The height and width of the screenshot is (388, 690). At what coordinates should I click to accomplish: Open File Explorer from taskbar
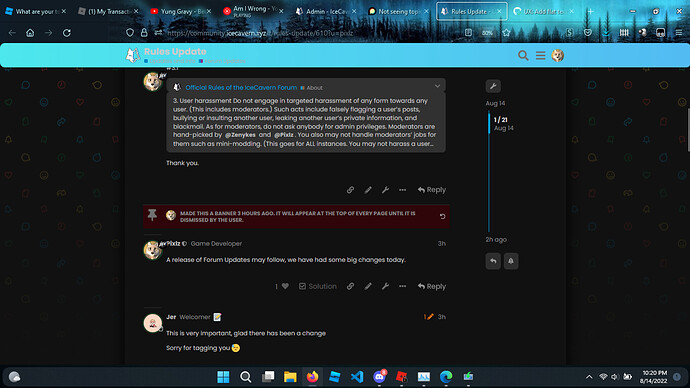pos(290,377)
